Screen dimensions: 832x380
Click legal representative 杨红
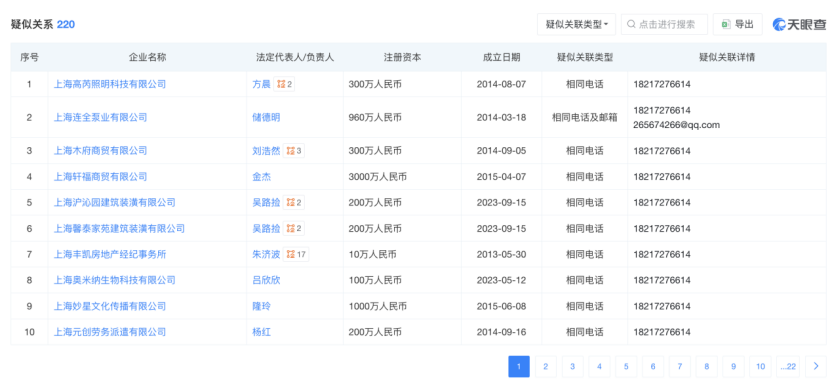(x=262, y=332)
